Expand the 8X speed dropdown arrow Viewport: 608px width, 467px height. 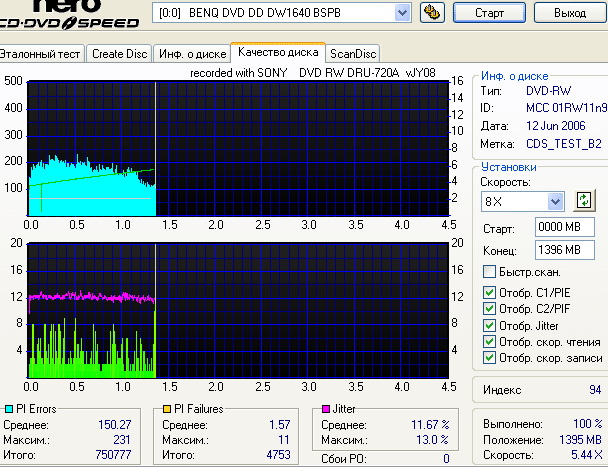point(555,201)
